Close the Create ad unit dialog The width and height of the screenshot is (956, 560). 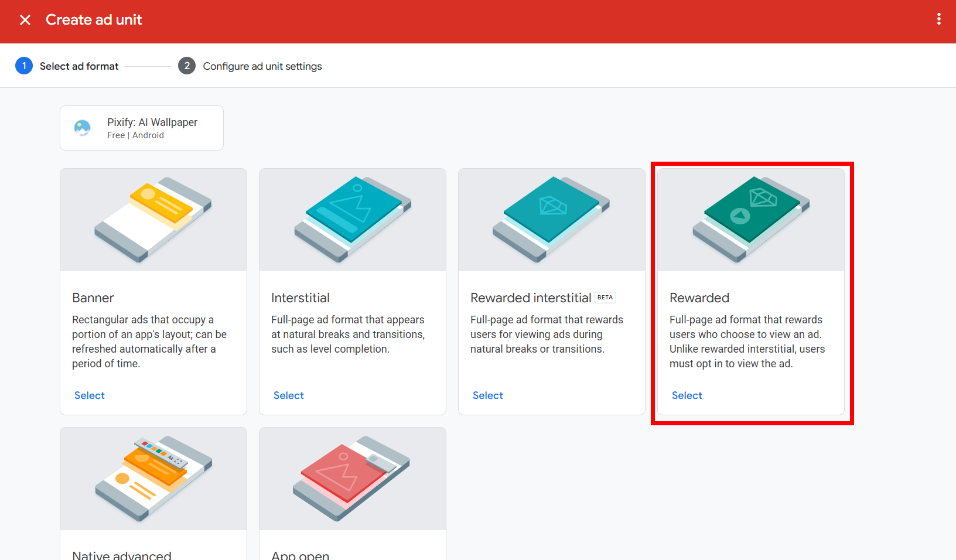(x=25, y=20)
